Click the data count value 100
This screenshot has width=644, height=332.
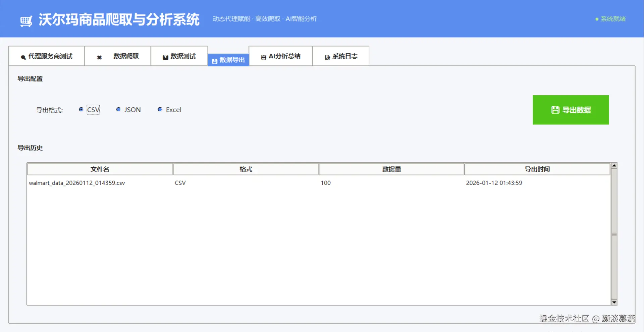tap(326, 183)
